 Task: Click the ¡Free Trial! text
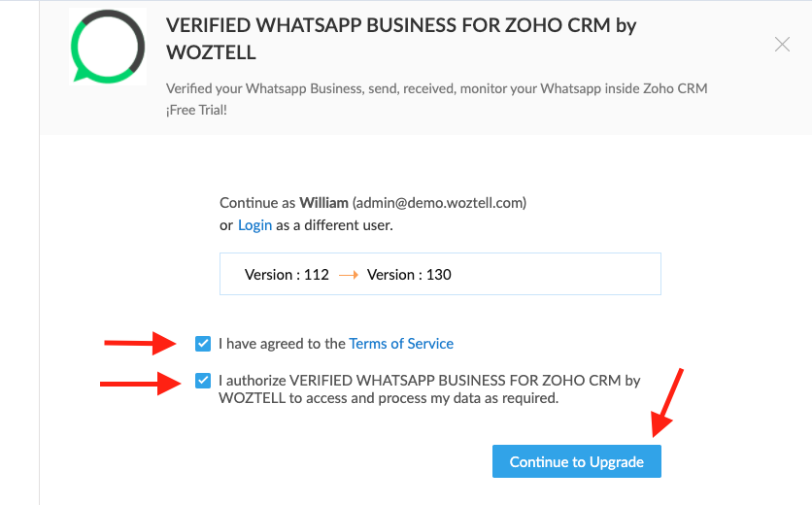197,110
